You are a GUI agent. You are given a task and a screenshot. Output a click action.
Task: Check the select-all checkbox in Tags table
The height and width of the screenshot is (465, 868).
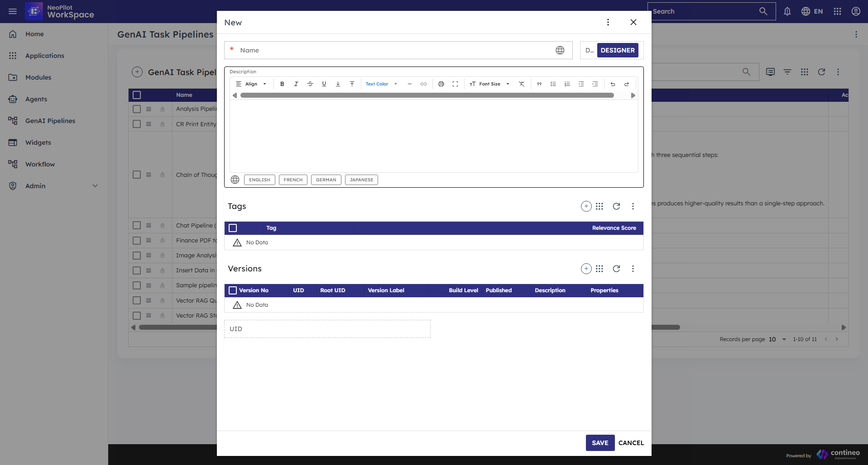pos(233,228)
